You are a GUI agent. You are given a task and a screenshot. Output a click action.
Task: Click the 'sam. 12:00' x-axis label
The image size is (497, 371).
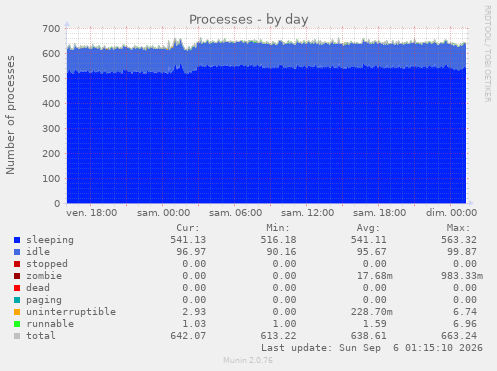tap(308, 213)
